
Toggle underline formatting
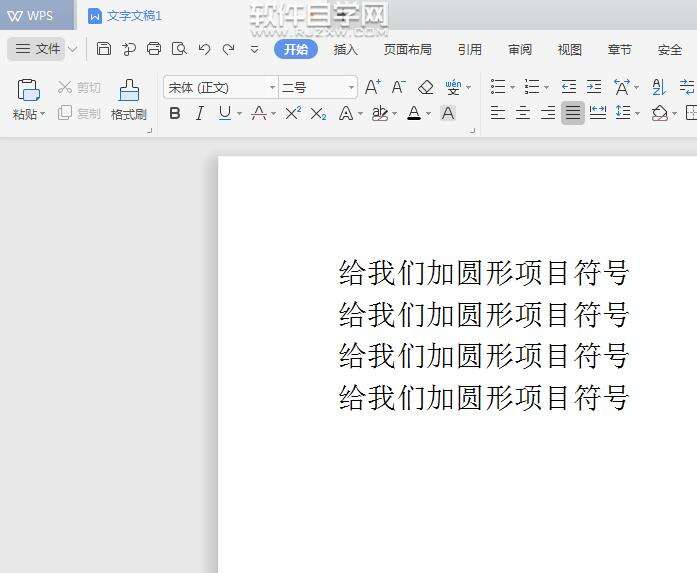[x=225, y=113]
